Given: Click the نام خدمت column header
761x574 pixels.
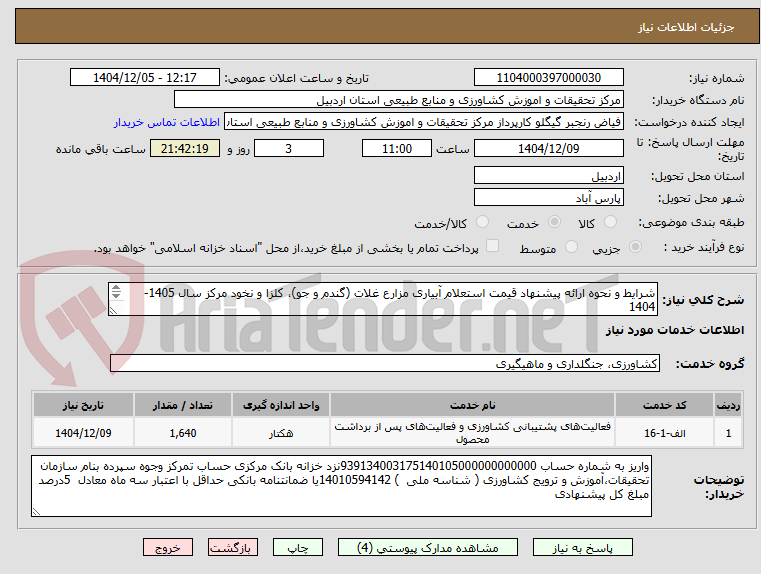Looking at the screenshot, I should pos(473,405).
